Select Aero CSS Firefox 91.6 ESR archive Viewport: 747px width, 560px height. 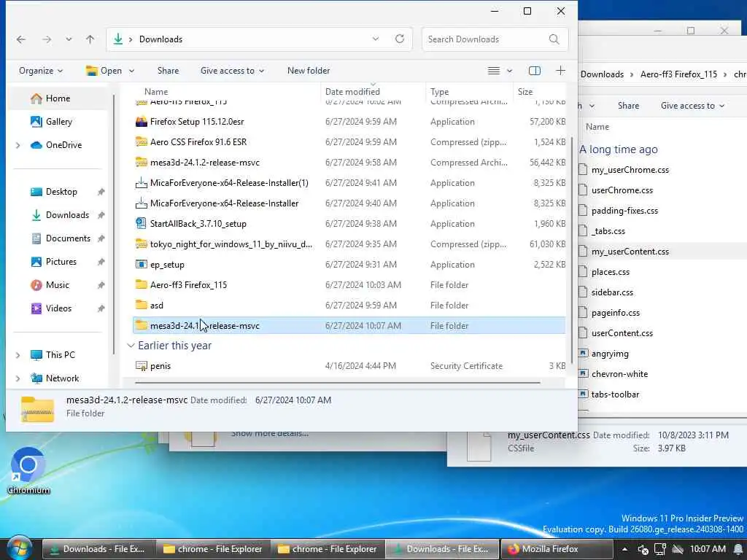(x=198, y=142)
